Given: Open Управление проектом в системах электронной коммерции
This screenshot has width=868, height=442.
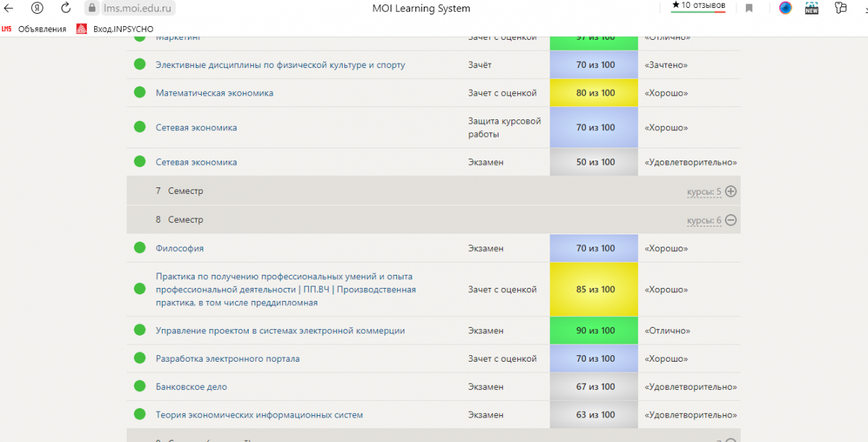Looking at the screenshot, I should 280,331.
